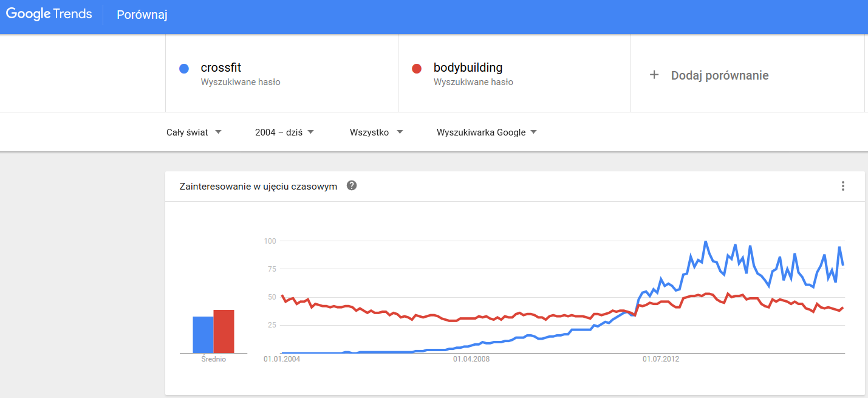Click the Zainteresowanie w ujęciu czasowym title
Screen dimensions: 868x398
(258, 187)
